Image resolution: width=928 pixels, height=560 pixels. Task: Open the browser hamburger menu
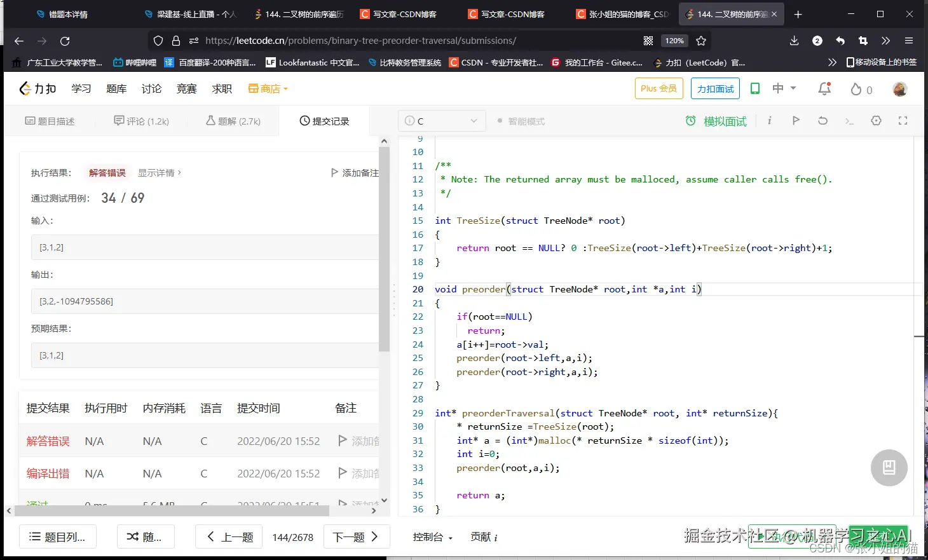coord(909,41)
